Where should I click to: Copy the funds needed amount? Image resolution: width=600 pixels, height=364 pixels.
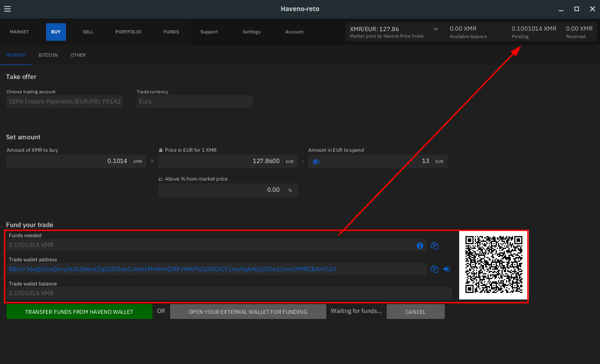click(x=435, y=246)
